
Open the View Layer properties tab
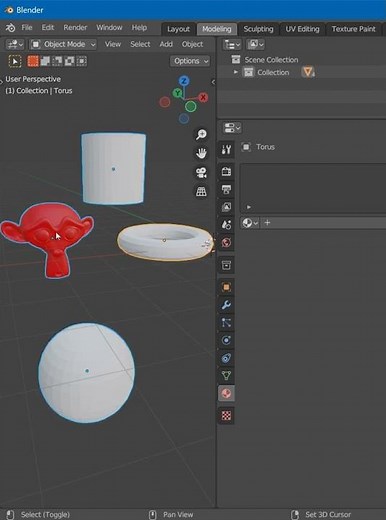click(226, 207)
